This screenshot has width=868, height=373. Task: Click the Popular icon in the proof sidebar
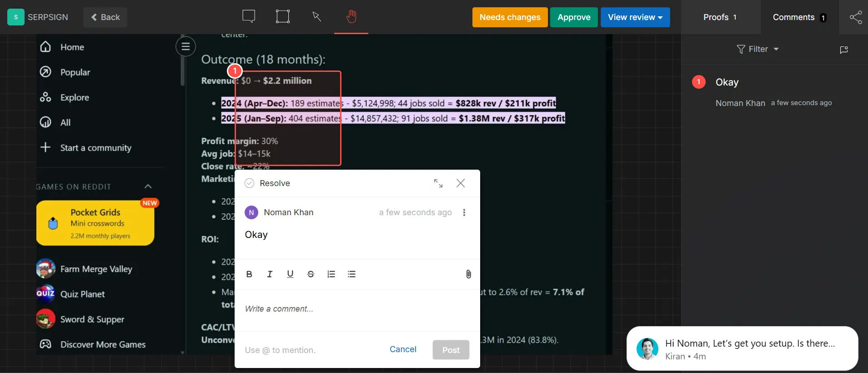click(x=45, y=72)
